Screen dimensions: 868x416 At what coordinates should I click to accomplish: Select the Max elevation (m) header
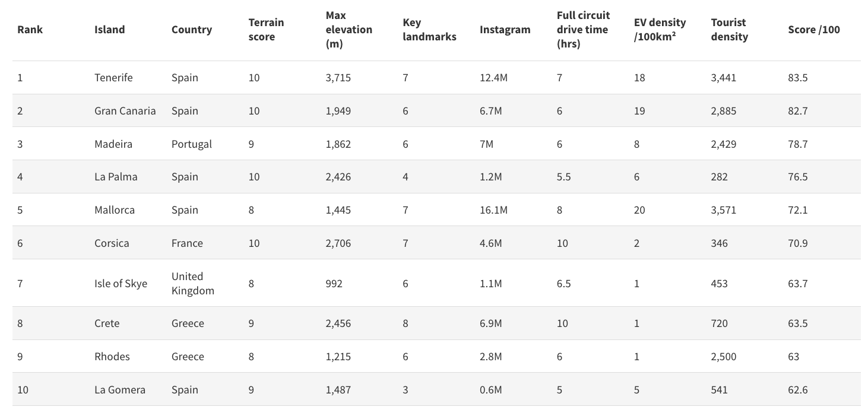[x=349, y=30]
